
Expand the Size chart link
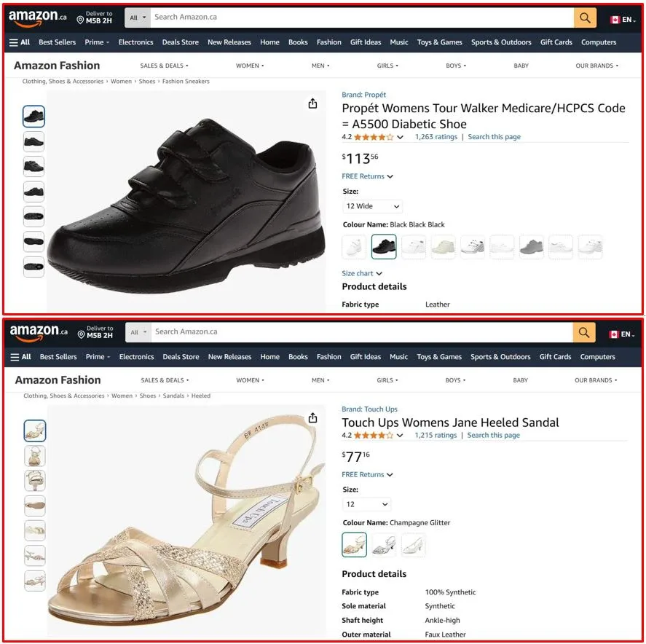(x=362, y=273)
